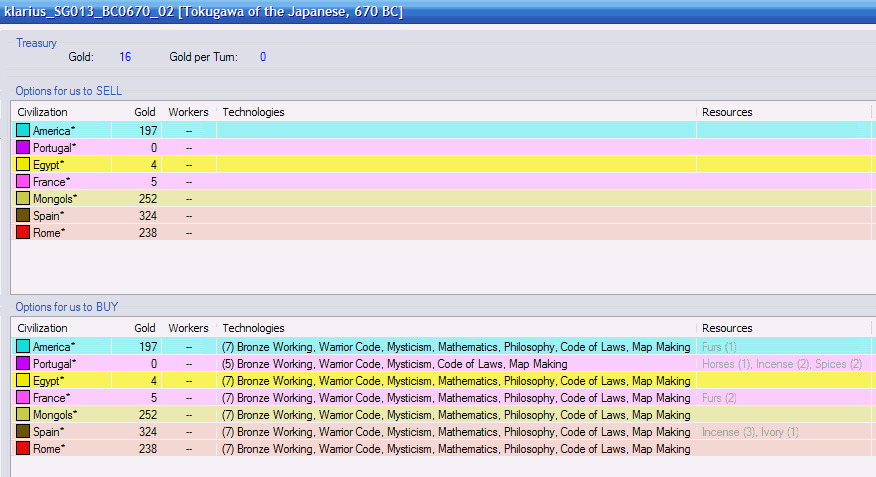Click America's technologies list in BUY list
The image size is (876, 477).
(456, 347)
